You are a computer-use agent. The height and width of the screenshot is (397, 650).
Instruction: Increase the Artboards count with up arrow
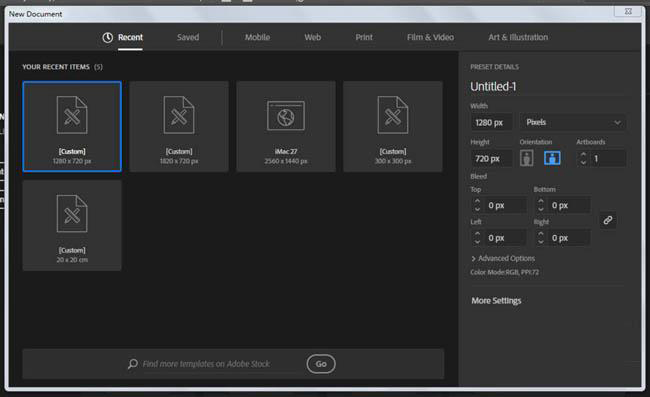[x=583, y=154]
